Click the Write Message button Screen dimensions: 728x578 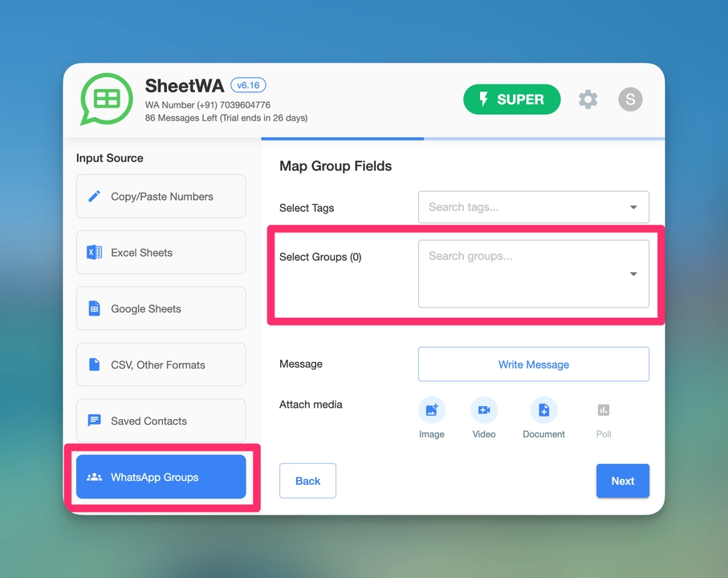(x=534, y=364)
